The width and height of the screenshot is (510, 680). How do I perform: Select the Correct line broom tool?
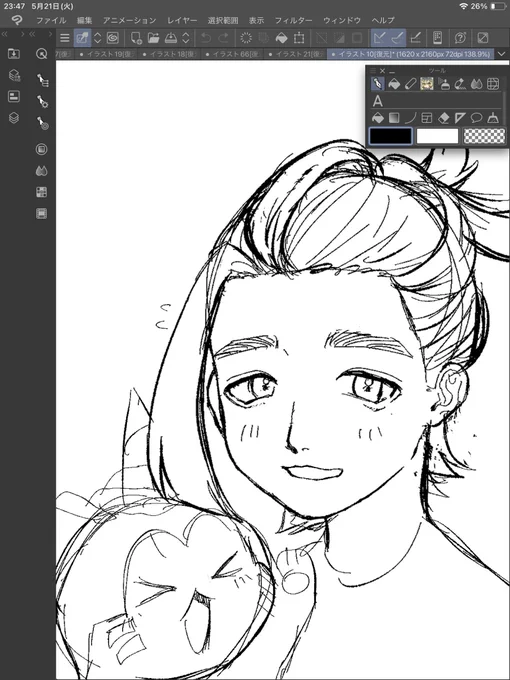[x=493, y=118]
